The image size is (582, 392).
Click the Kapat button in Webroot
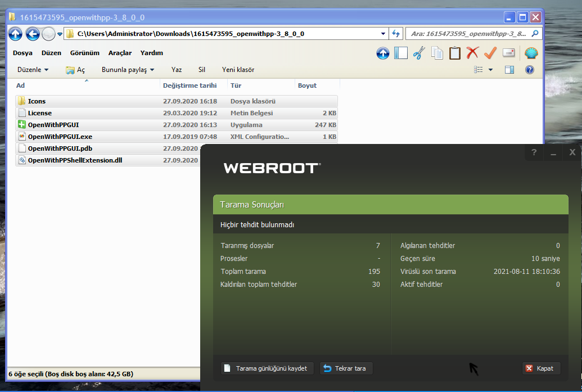coord(541,368)
